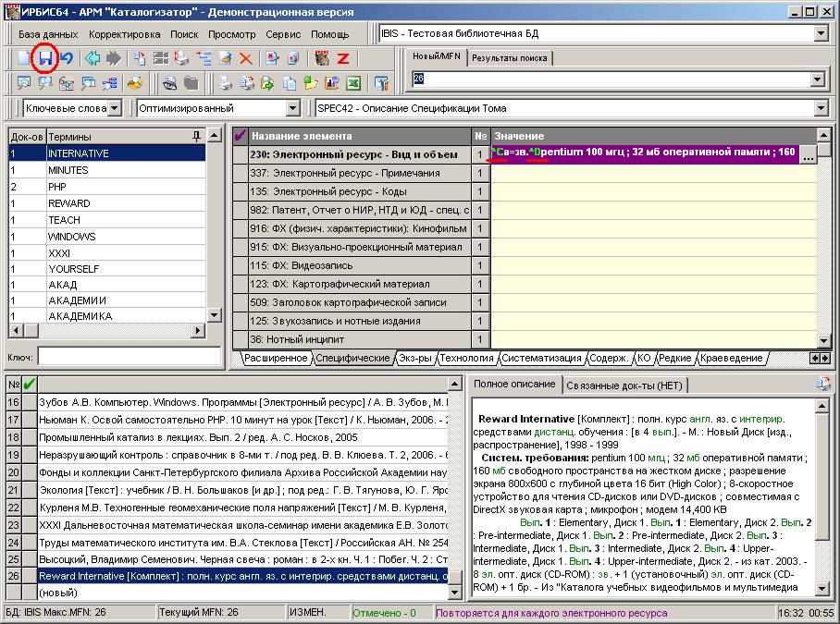Click the blue undo arrow icon
Viewport: 840px width, 624px height.
[x=67, y=58]
